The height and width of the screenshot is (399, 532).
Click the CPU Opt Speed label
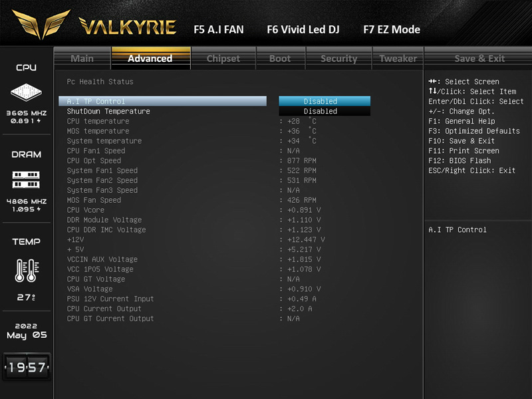click(x=94, y=160)
